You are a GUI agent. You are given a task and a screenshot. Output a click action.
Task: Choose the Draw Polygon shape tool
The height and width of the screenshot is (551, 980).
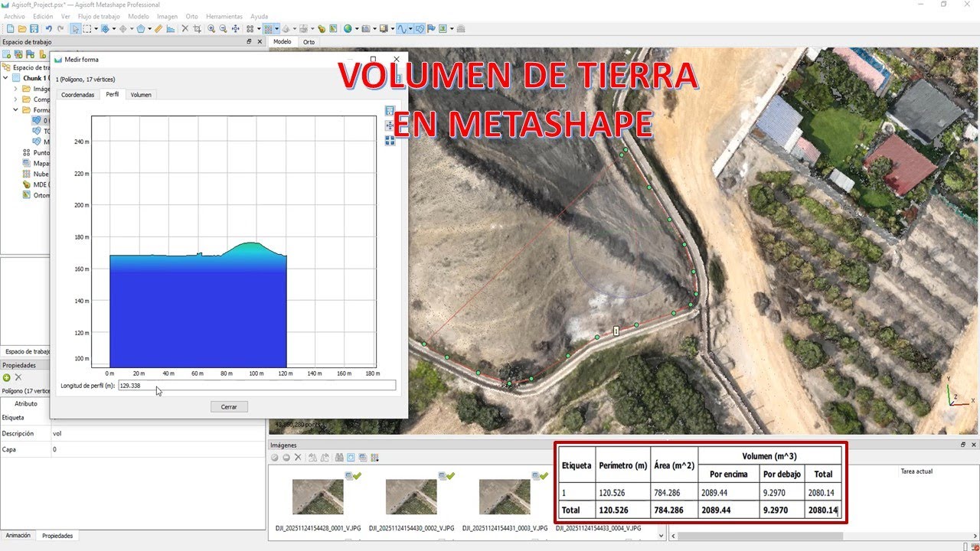pos(141,28)
